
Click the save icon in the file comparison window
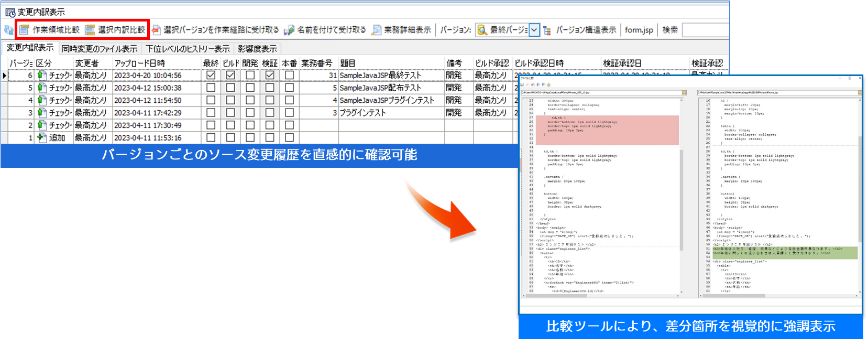click(x=522, y=84)
